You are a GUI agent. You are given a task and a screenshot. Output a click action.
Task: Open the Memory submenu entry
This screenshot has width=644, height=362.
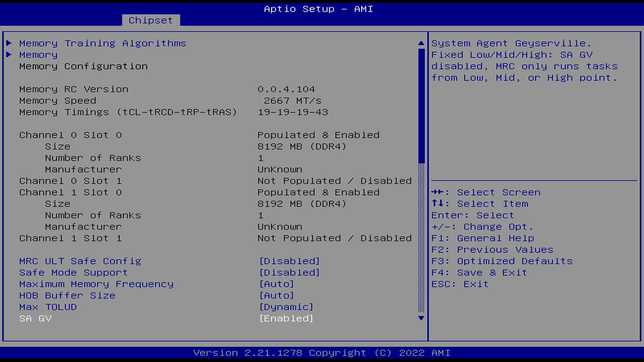click(38, 55)
